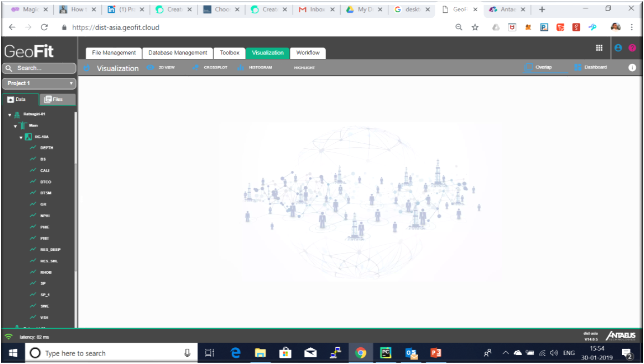The width and height of the screenshot is (644, 364).
Task: Select the RG-10A dataset icon
Action: [29, 137]
